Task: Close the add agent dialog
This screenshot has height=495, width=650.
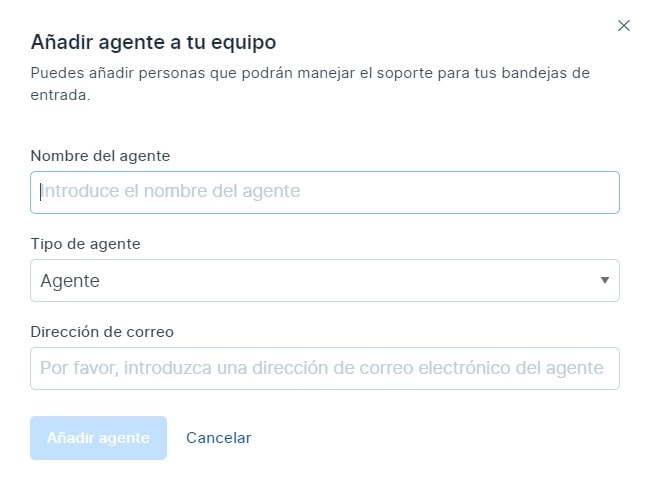Action: click(x=624, y=26)
